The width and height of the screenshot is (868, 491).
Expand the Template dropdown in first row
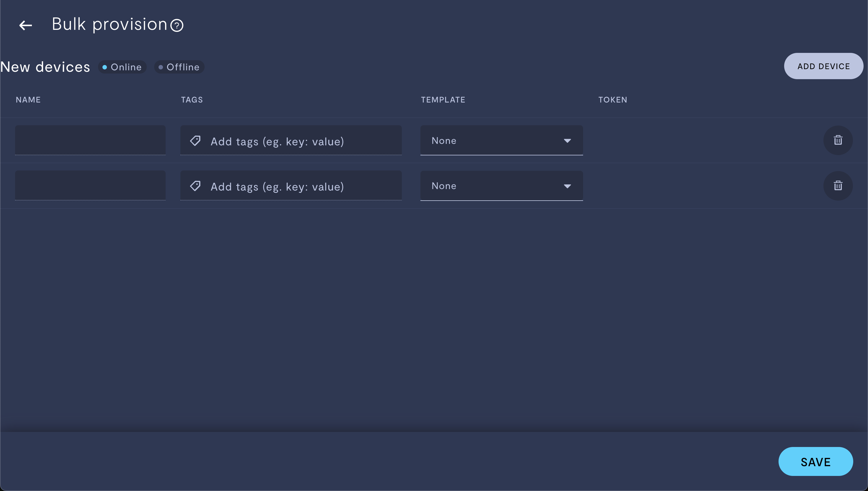click(501, 140)
